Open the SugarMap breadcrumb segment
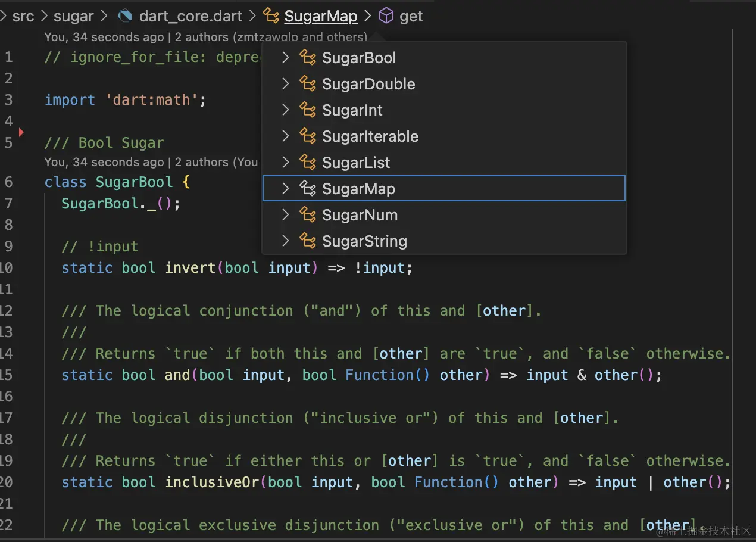This screenshot has height=542, width=756. pos(321,16)
